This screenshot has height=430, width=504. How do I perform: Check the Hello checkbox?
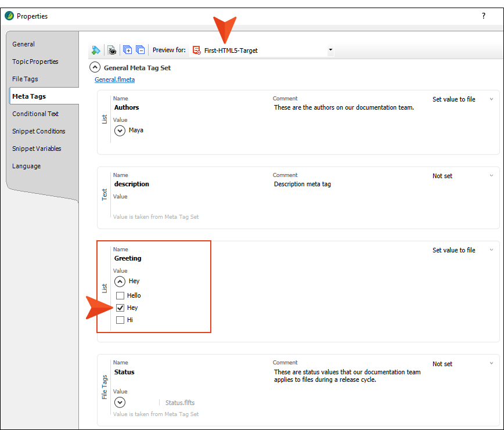(120, 295)
